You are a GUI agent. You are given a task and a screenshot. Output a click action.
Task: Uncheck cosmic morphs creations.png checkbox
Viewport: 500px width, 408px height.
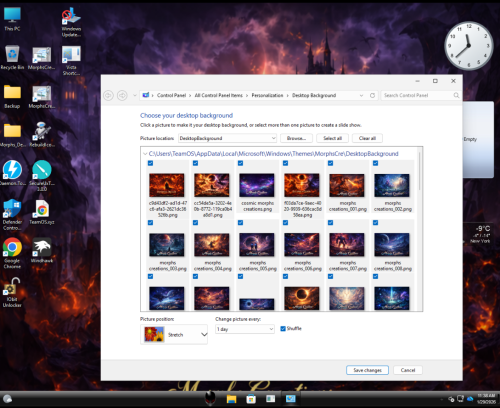240,163
